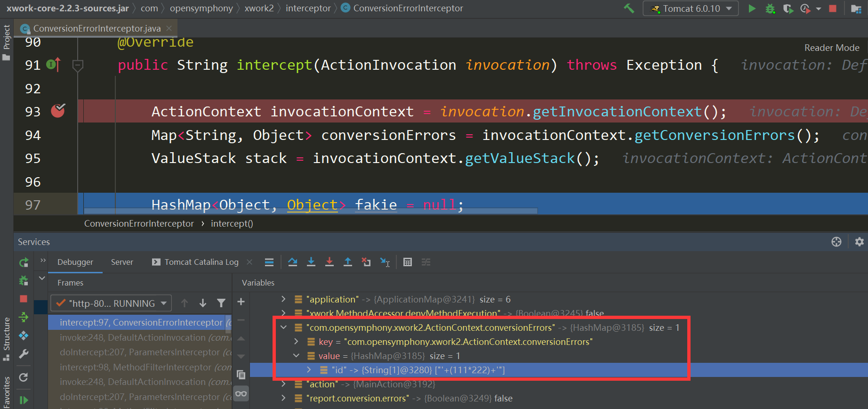
Task: Expand the "action" MainAction variable
Action: 283,384
